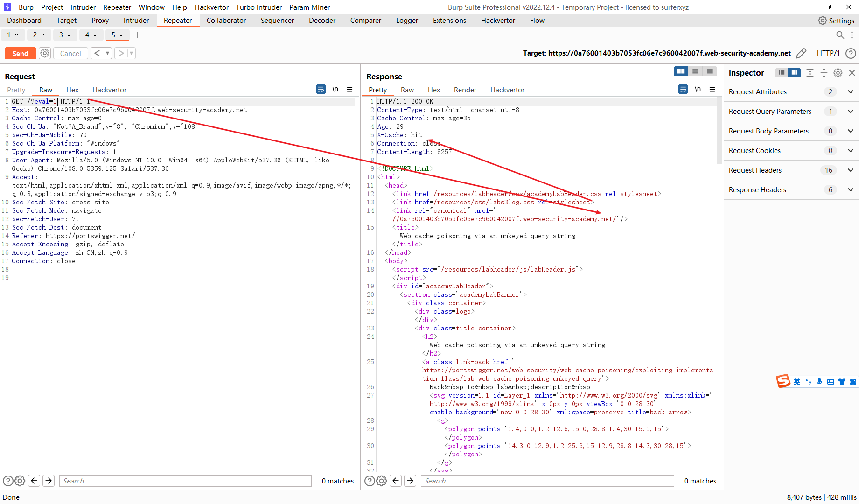Open Inspector settings gear
Screen dimensions: 859x504
pyautogui.click(x=838, y=73)
